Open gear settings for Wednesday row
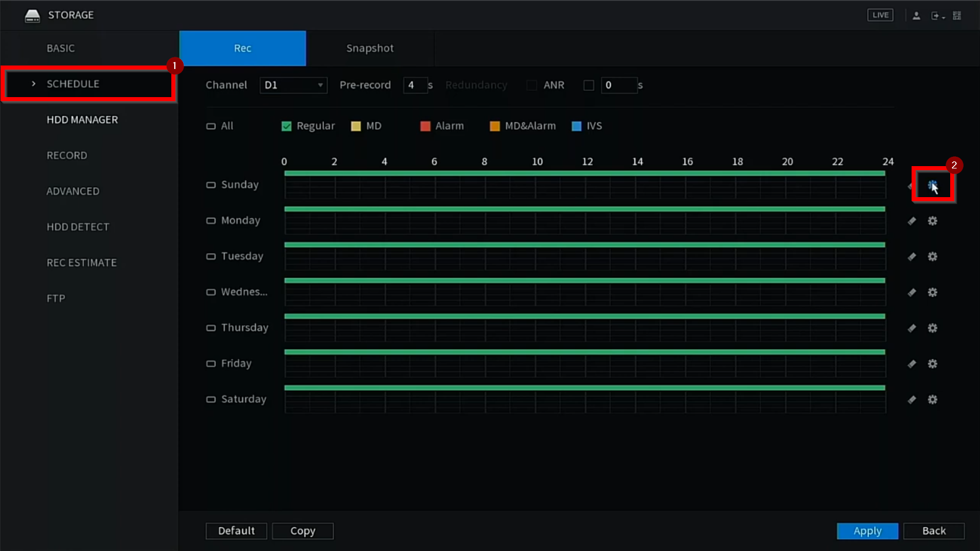 pos(932,292)
